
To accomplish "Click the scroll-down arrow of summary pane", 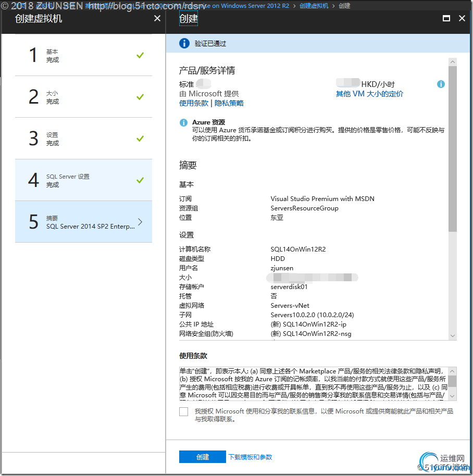I will pyautogui.click(x=453, y=336).
